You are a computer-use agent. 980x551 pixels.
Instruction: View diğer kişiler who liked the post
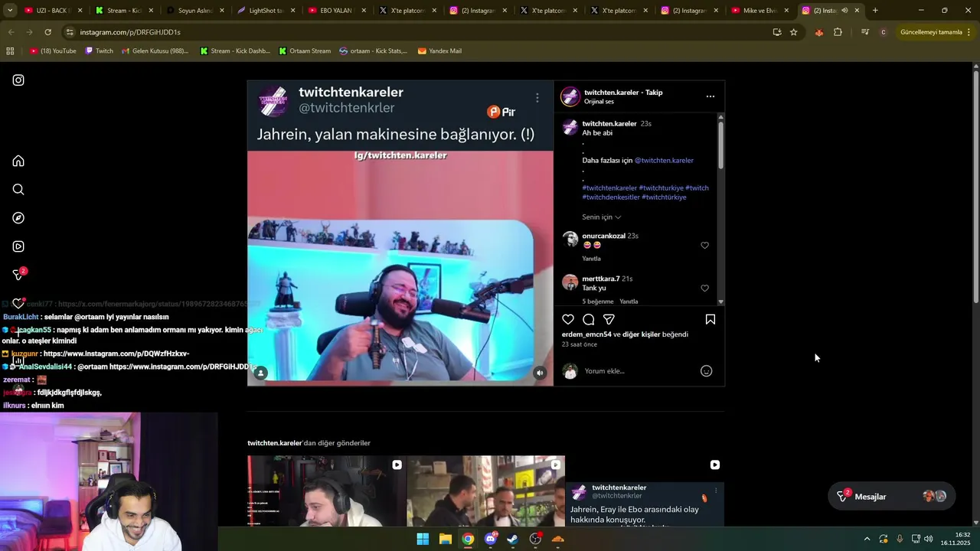click(642, 334)
